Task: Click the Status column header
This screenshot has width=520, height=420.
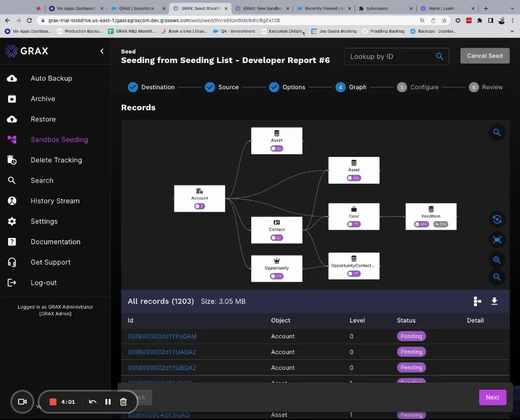Action: (406, 320)
